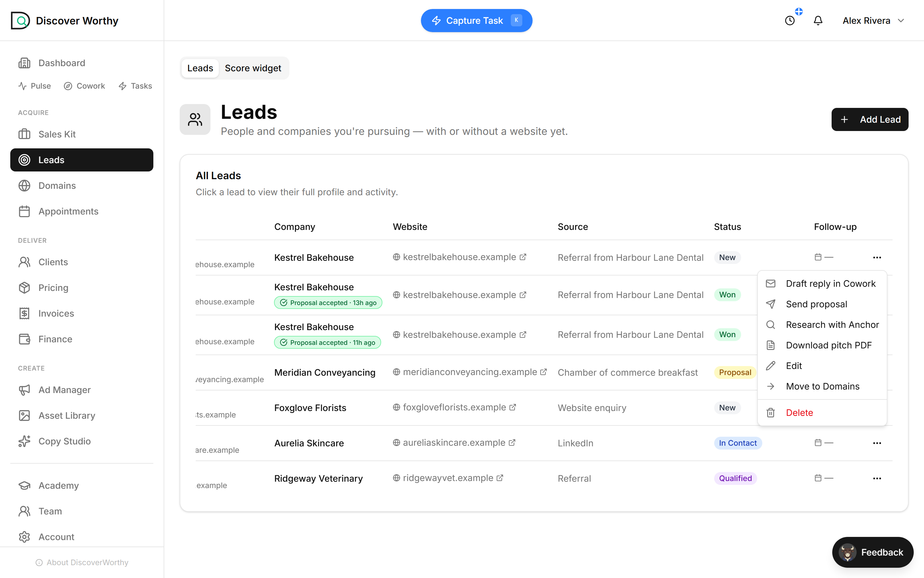Screen dimensions: 924x578
Task: Click the Qualified status badge
Action: pyautogui.click(x=735, y=478)
